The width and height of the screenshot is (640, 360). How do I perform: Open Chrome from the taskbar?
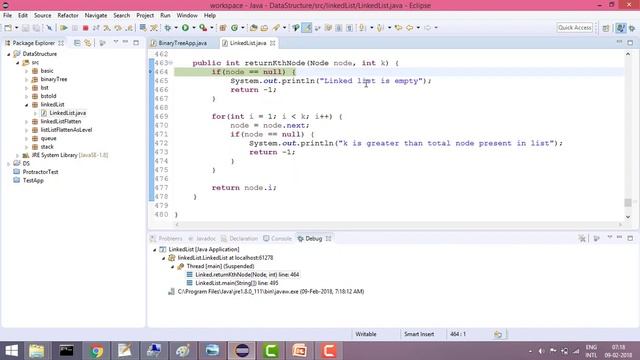96,351
